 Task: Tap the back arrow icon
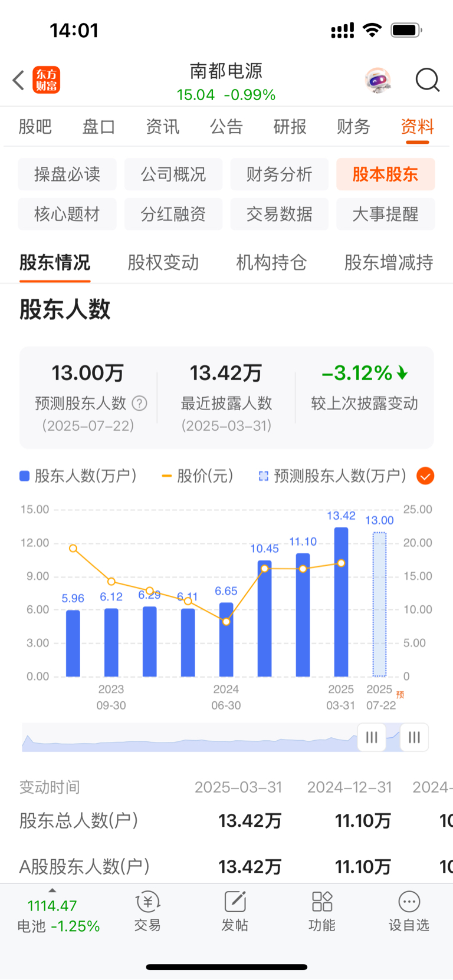18,80
